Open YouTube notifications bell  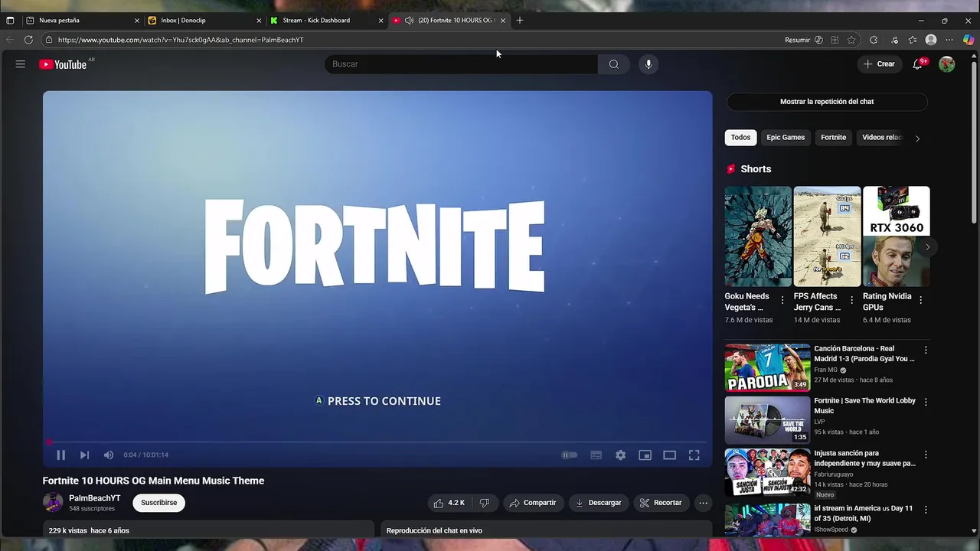coord(917,64)
